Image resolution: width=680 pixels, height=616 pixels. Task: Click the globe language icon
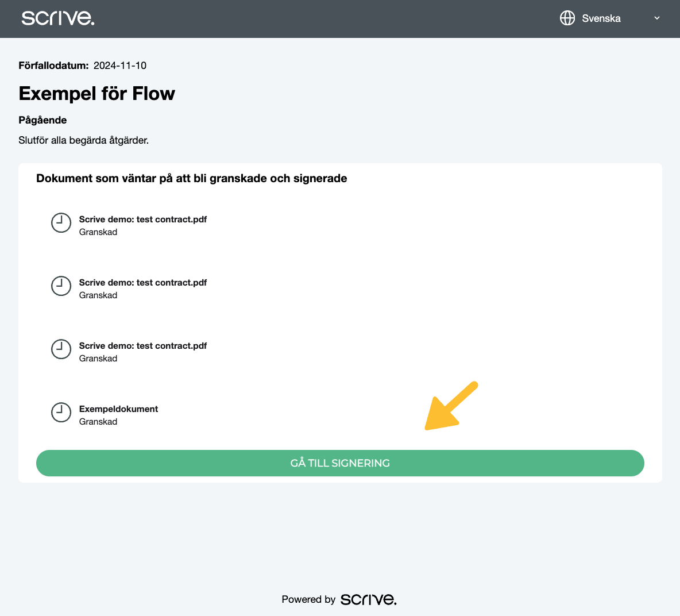point(567,18)
